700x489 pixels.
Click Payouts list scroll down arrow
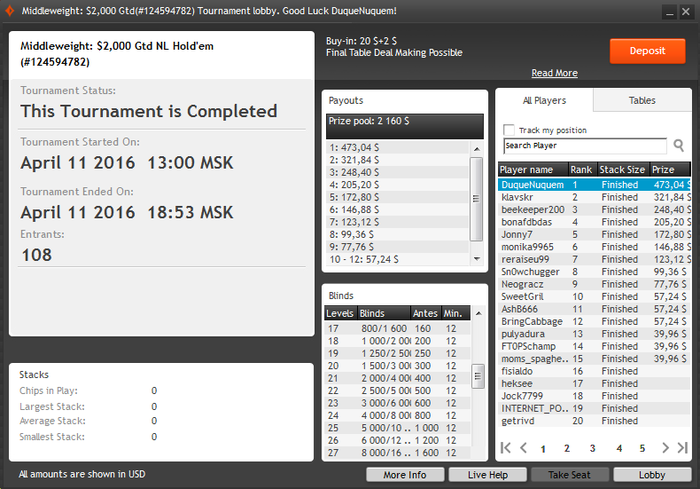coord(476,259)
